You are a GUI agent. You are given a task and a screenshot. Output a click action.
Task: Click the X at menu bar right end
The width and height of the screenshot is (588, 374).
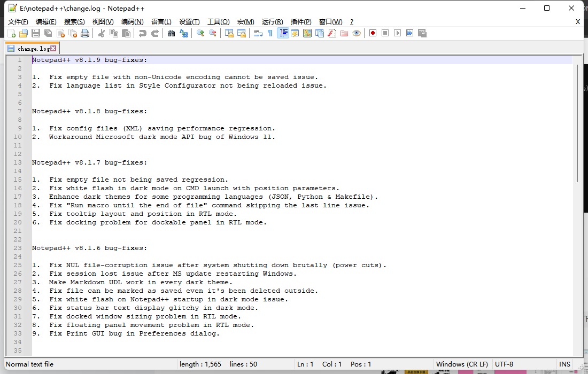tap(577, 22)
